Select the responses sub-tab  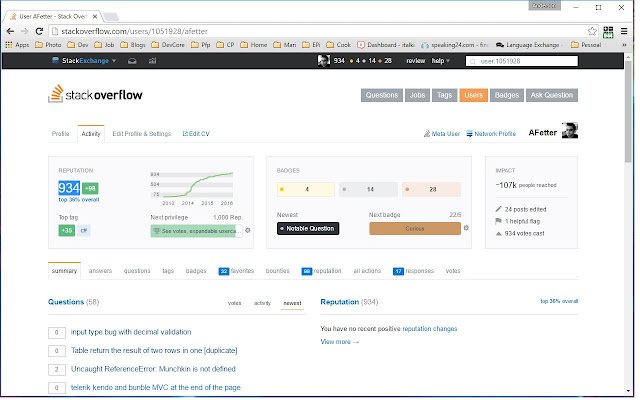pyautogui.click(x=413, y=271)
